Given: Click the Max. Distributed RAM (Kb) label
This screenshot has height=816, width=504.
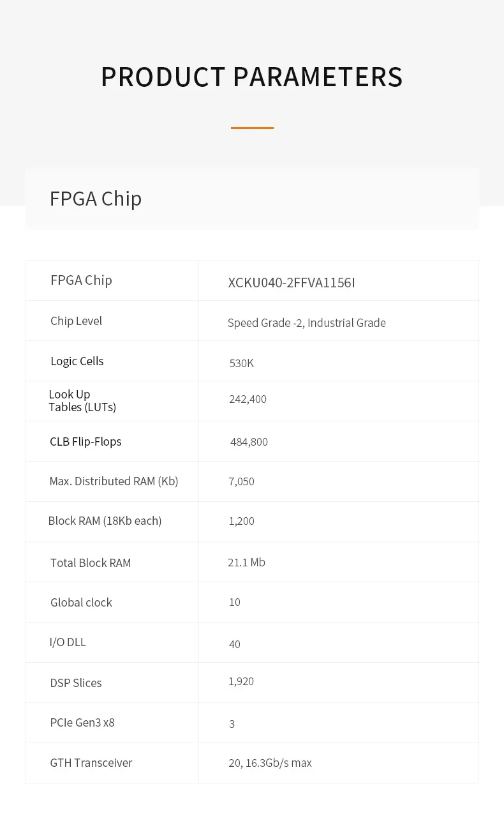Looking at the screenshot, I should tap(114, 481).
